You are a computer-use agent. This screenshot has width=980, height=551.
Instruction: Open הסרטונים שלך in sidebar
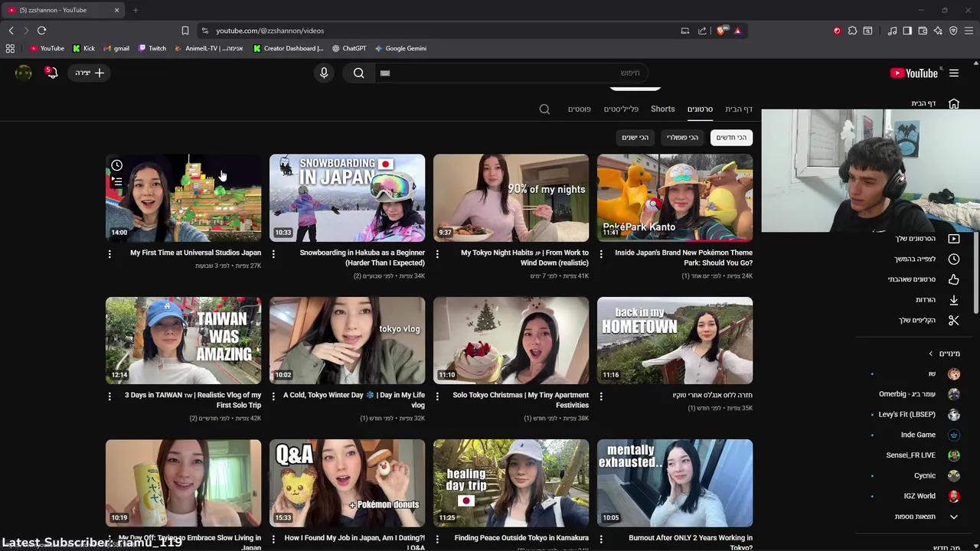[927, 239]
